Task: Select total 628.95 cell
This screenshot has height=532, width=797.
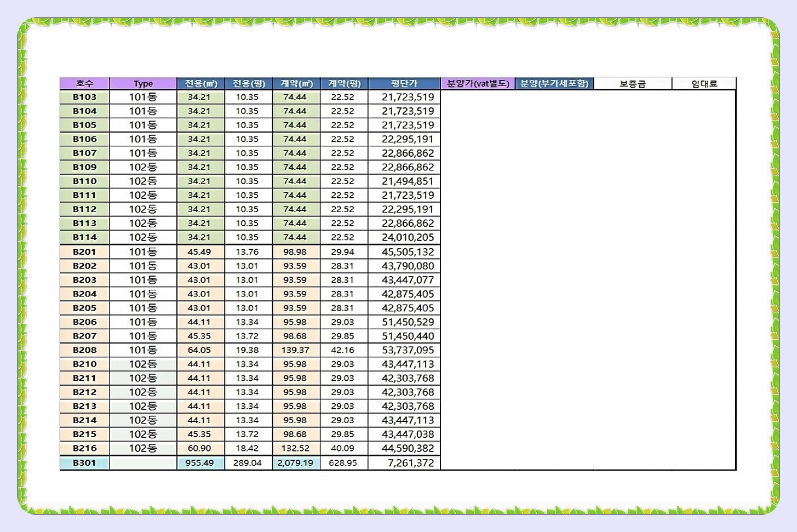Action: tap(344, 463)
